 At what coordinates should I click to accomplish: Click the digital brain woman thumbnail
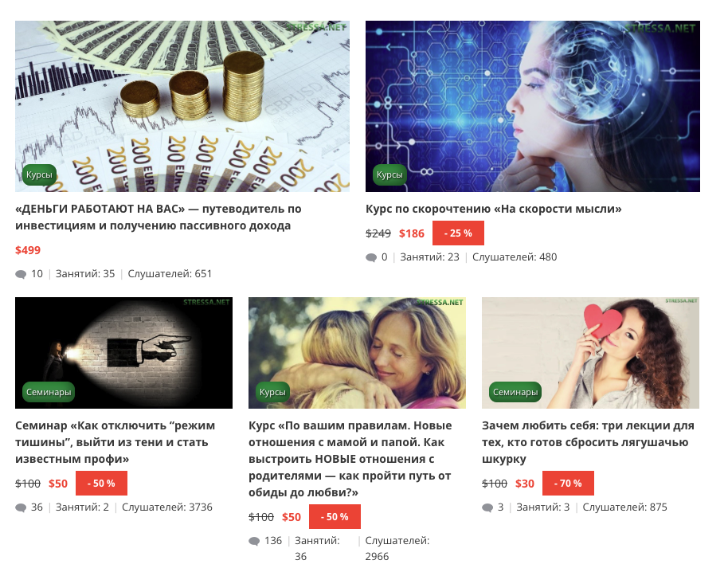533,106
